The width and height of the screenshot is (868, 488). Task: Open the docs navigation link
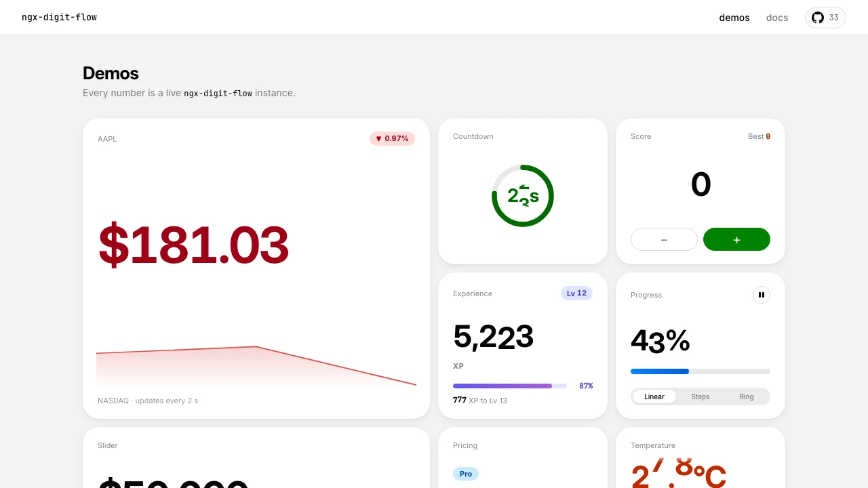click(777, 18)
